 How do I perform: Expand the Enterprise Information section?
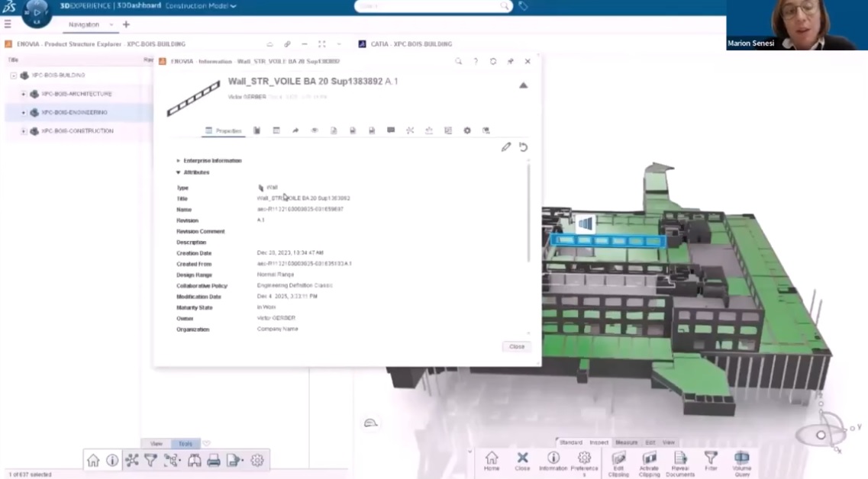point(179,161)
